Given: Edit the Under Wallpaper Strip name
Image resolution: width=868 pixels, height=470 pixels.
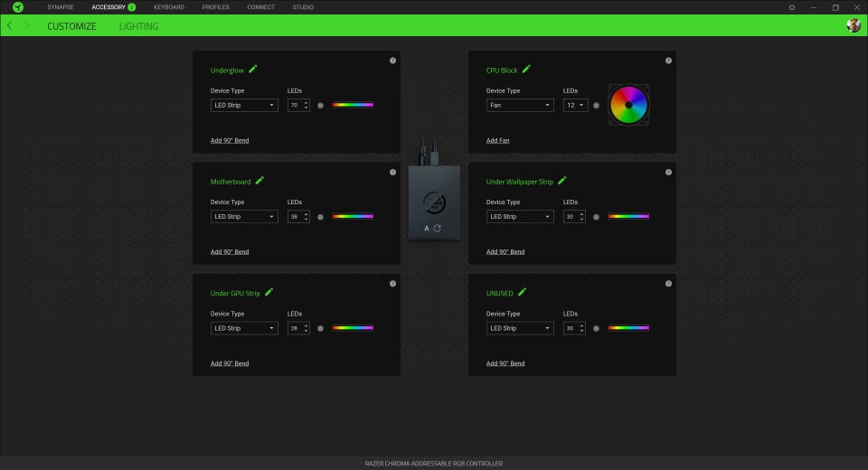Looking at the screenshot, I should click(x=561, y=181).
